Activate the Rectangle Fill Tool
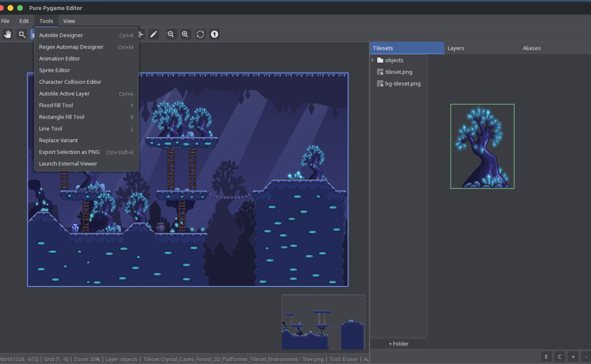The image size is (591, 364). coord(86,117)
